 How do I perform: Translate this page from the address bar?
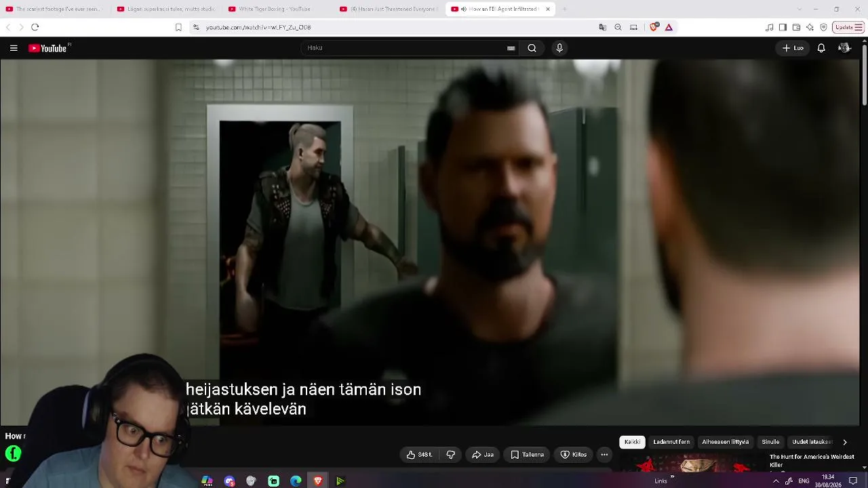602,27
